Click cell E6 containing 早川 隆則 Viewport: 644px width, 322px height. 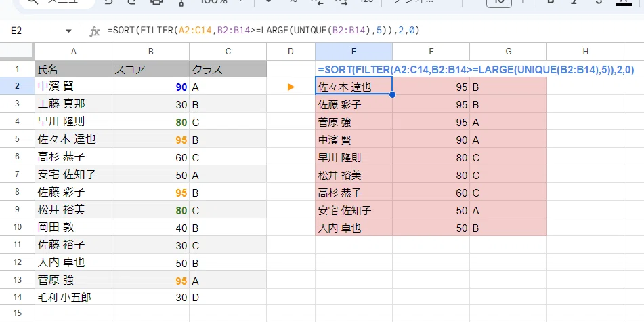click(x=353, y=157)
